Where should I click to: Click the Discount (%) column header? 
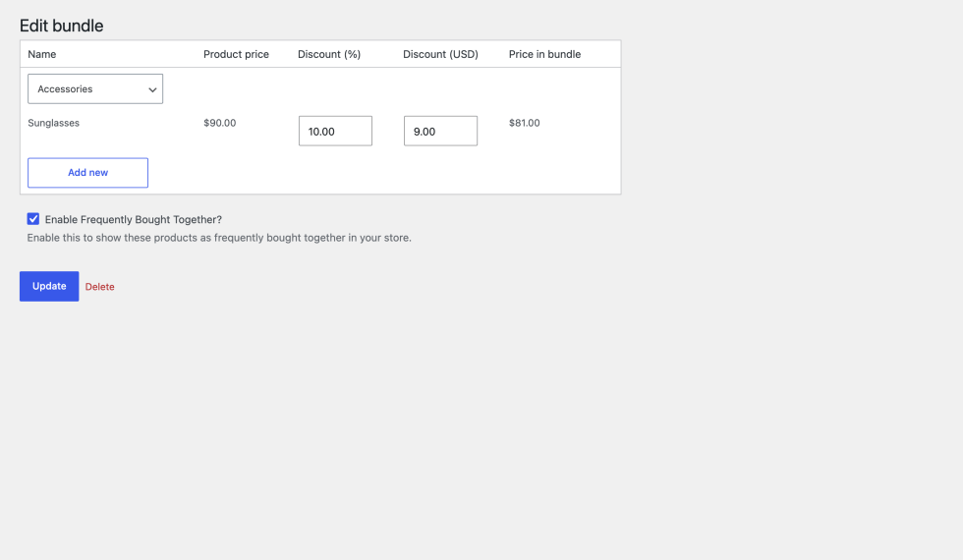coord(329,54)
